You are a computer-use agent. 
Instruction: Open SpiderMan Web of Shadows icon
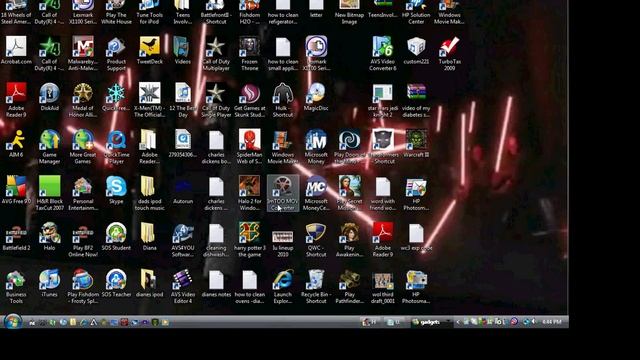(249, 146)
